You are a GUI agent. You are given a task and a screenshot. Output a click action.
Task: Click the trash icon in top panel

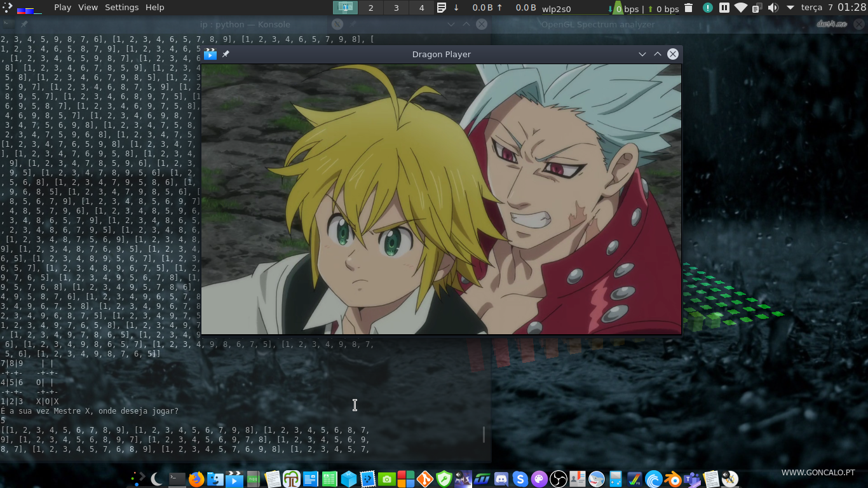point(690,8)
